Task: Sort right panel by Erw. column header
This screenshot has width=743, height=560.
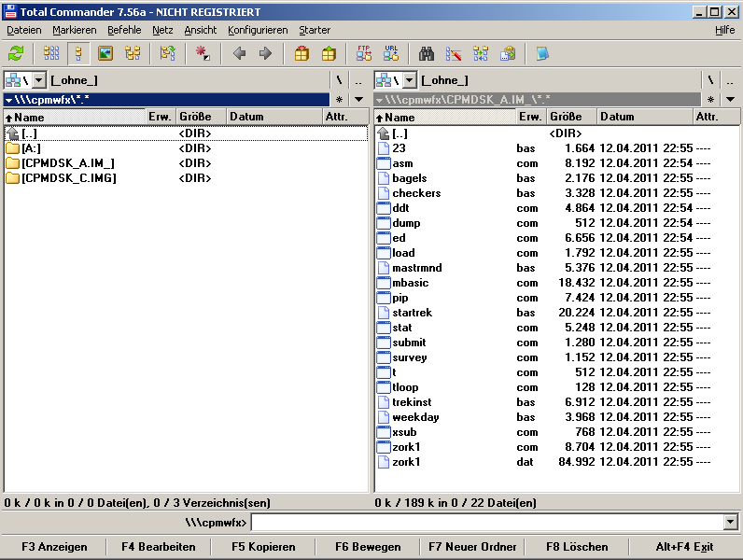Action: click(x=531, y=117)
